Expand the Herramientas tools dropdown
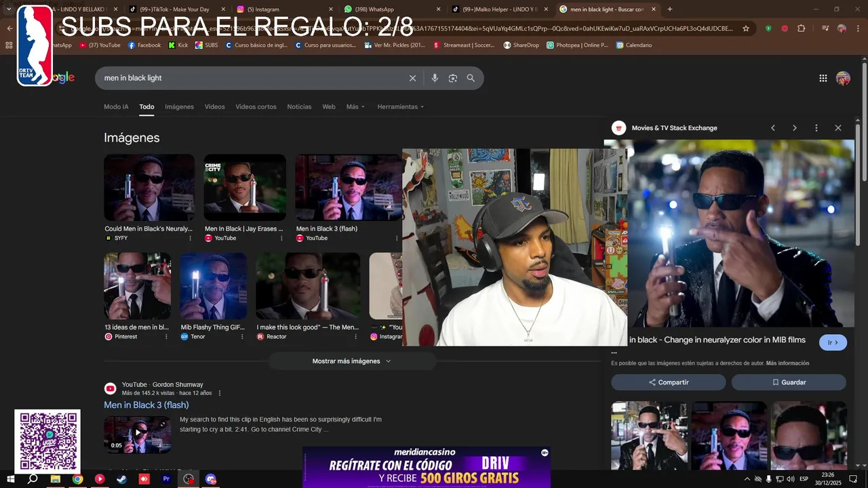 [x=401, y=107]
